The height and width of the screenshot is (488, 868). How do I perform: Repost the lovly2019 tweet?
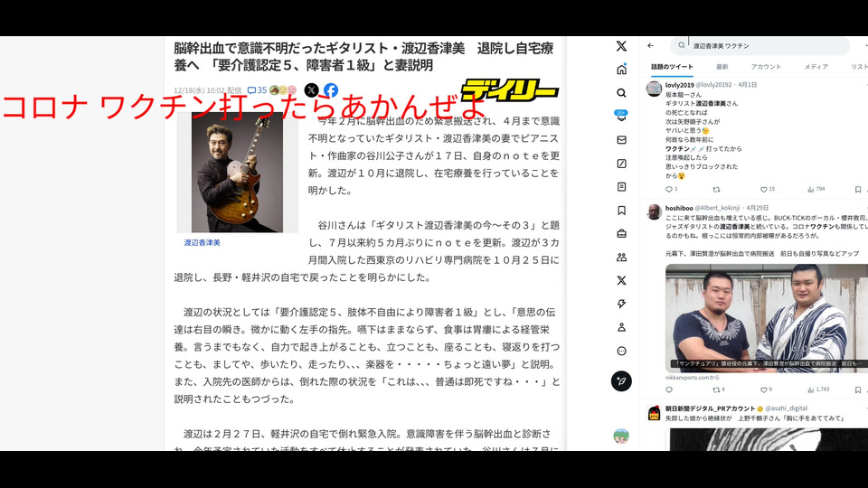coord(716,189)
